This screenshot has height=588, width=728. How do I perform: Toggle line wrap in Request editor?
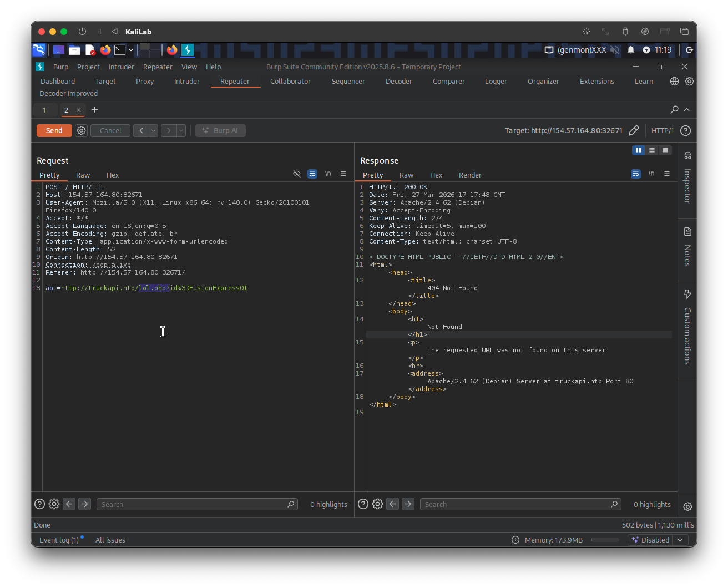tap(312, 174)
